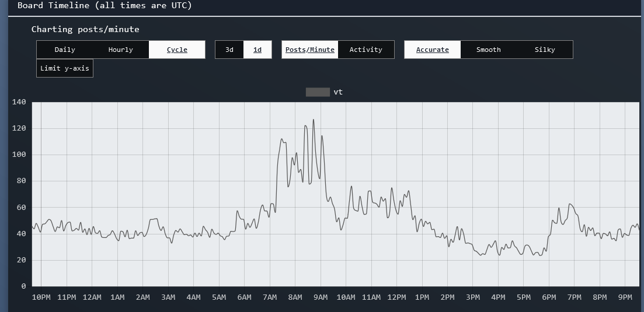
Task: Switch range to 3d
Action: tap(229, 50)
